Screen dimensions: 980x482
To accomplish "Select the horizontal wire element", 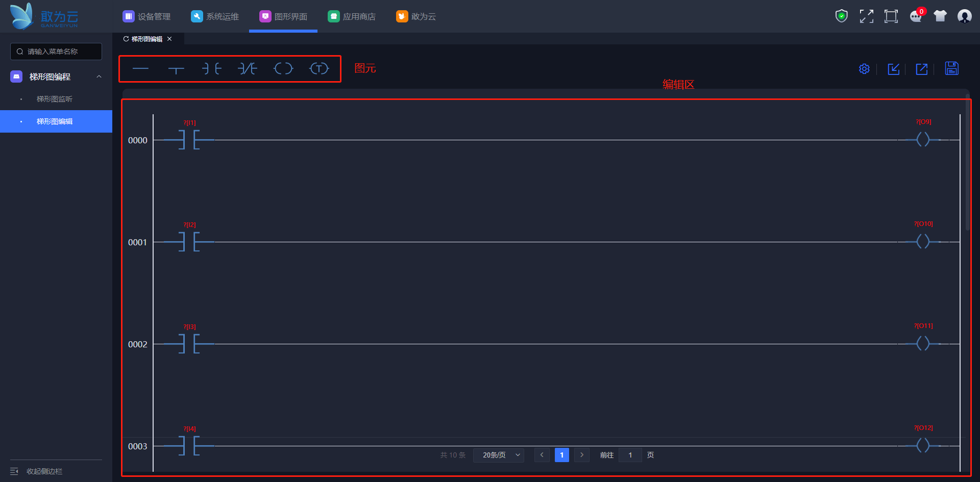I will pyautogui.click(x=140, y=68).
